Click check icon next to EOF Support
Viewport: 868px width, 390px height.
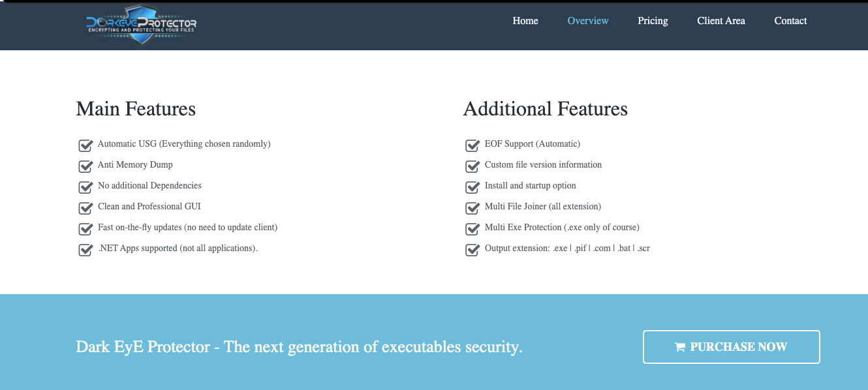473,145
